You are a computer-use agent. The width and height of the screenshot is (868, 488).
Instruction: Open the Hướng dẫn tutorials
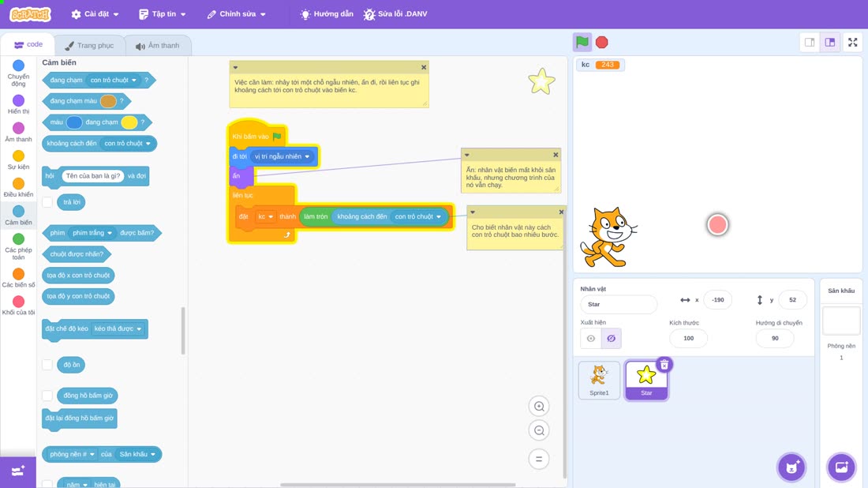(327, 14)
